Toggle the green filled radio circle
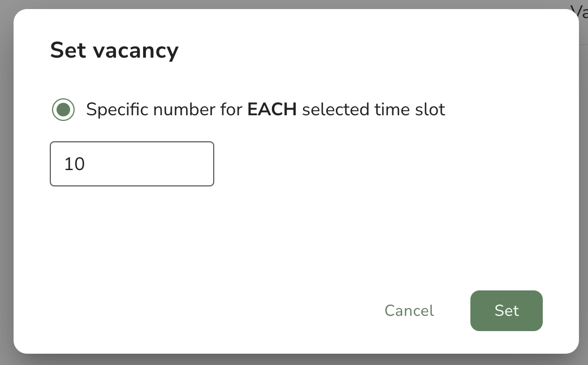The height and width of the screenshot is (365, 588). [x=63, y=110]
